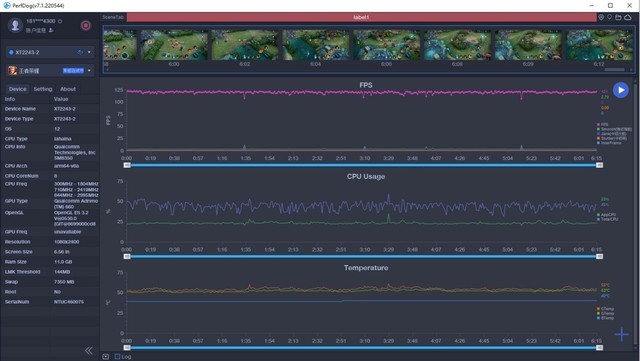The width and height of the screenshot is (640, 361).
Task: Toggle Stutter series in FPS legend
Action: pos(612,138)
